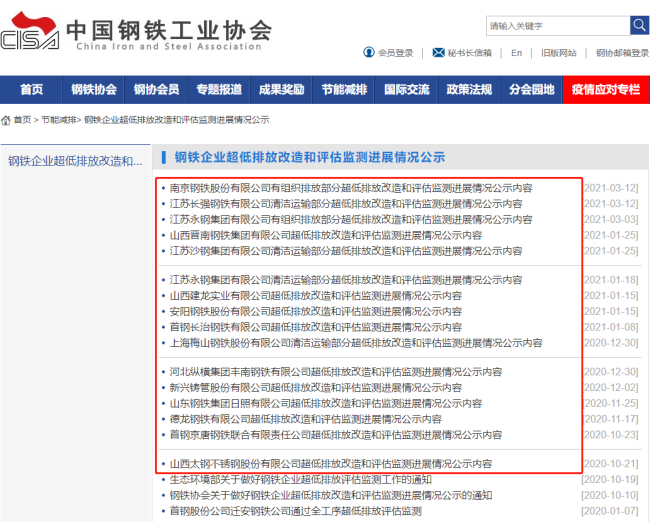Open 首钢长治钢铁有限公司 announcement link
The height and width of the screenshot is (522, 650).
[315, 328]
